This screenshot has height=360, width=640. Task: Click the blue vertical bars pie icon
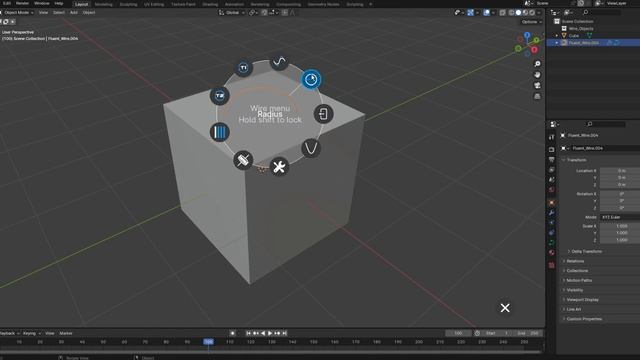pyautogui.click(x=220, y=132)
